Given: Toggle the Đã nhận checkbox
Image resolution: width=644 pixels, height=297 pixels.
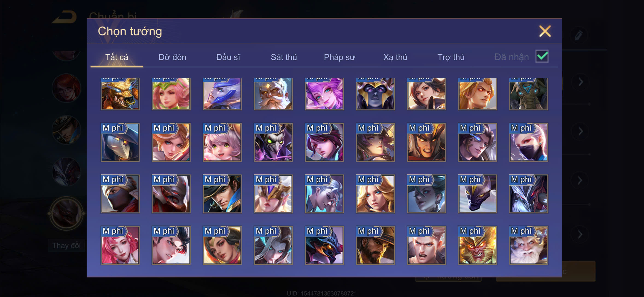Looking at the screenshot, I should [x=542, y=56].
